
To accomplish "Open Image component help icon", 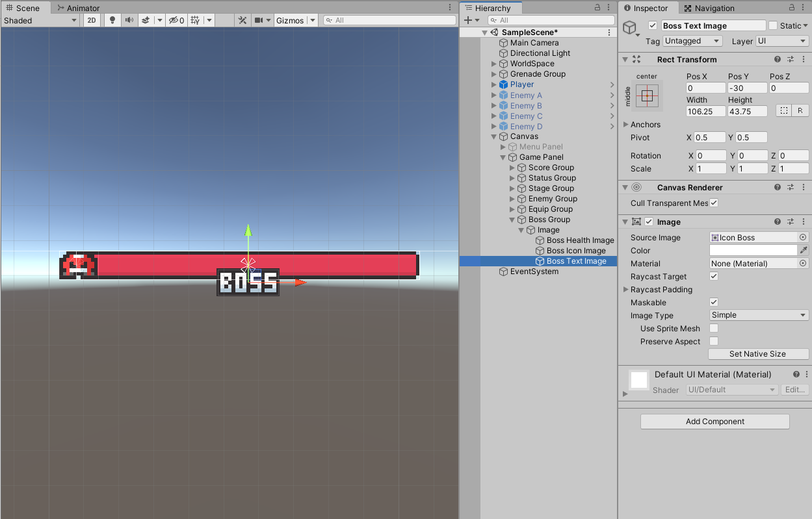I will coord(778,222).
